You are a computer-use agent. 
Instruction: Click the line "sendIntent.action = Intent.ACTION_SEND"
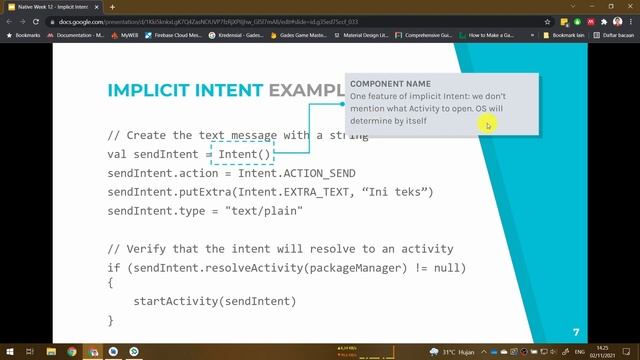[x=231, y=173]
